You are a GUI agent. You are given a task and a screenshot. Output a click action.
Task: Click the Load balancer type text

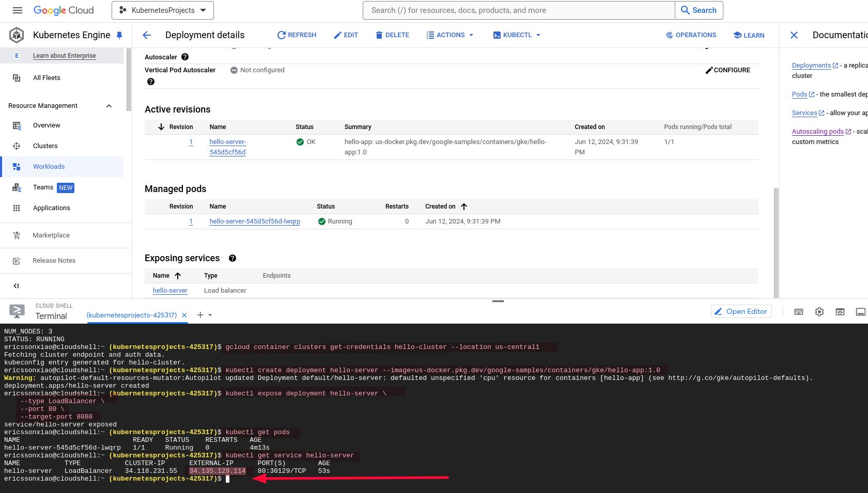click(225, 291)
